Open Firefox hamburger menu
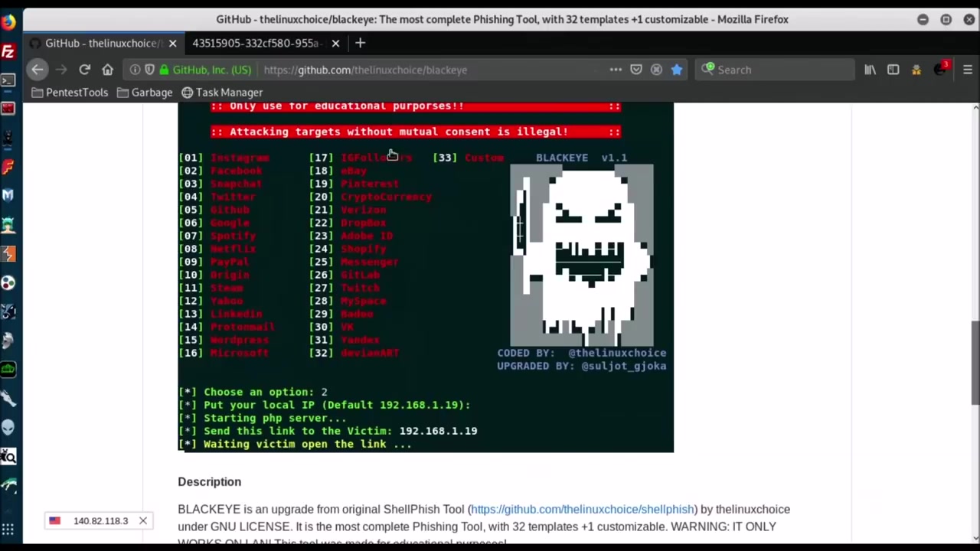980x551 pixels. (968, 70)
